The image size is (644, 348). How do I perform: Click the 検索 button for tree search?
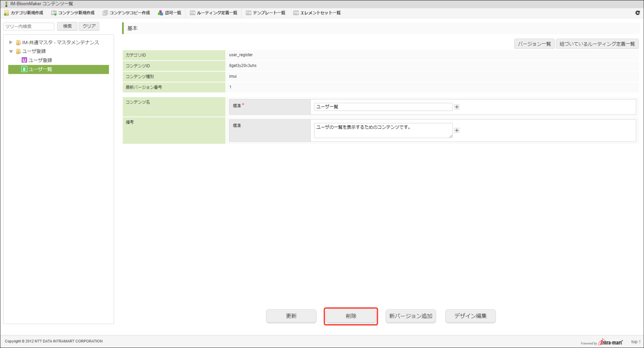[67, 26]
